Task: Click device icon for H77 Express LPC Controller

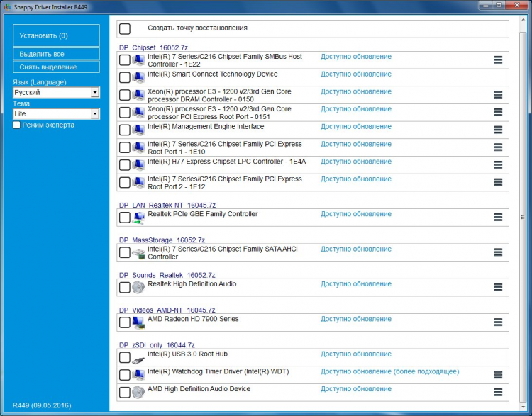Action: point(138,165)
